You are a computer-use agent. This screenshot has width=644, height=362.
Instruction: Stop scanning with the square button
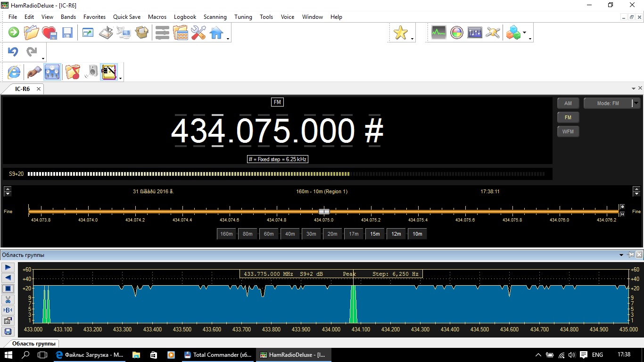pyautogui.click(x=8, y=288)
